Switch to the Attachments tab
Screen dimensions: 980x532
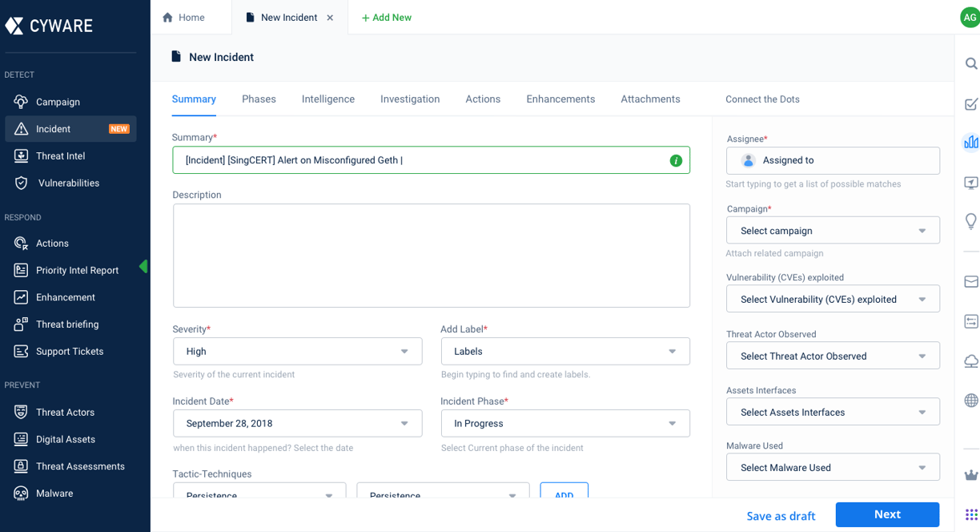click(650, 99)
